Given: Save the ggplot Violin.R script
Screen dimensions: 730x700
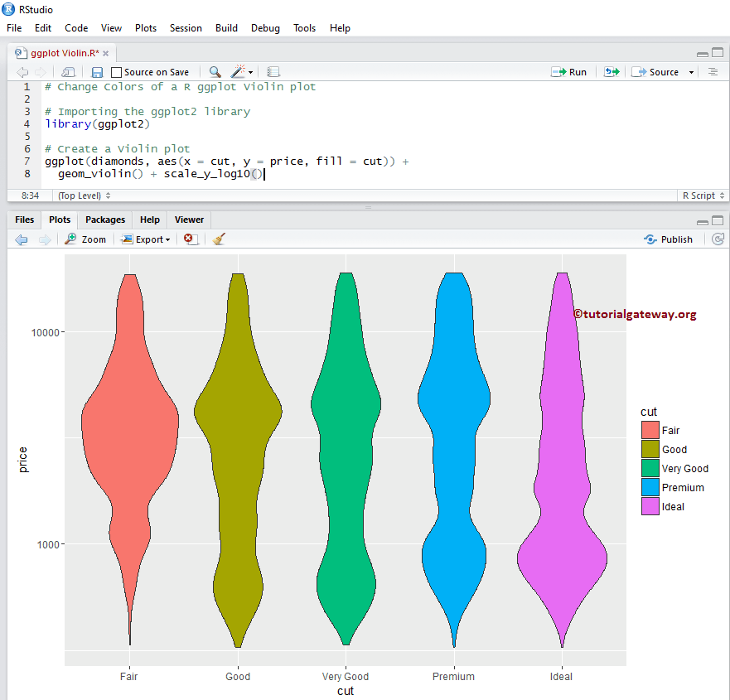Looking at the screenshot, I should click(95, 72).
